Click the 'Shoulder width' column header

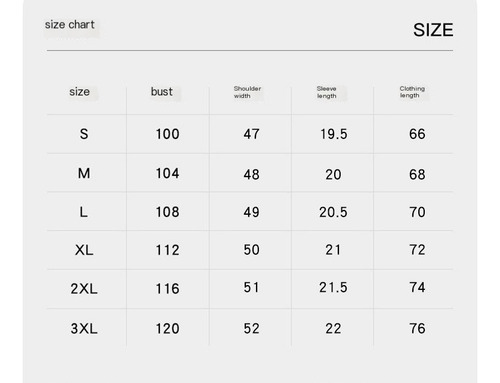(x=247, y=92)
